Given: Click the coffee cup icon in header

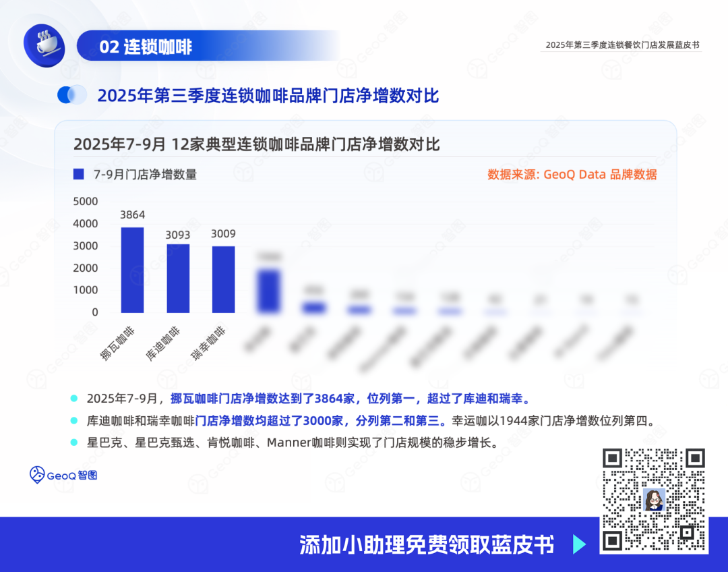Looking at the screenshot, I should [44, 44].
